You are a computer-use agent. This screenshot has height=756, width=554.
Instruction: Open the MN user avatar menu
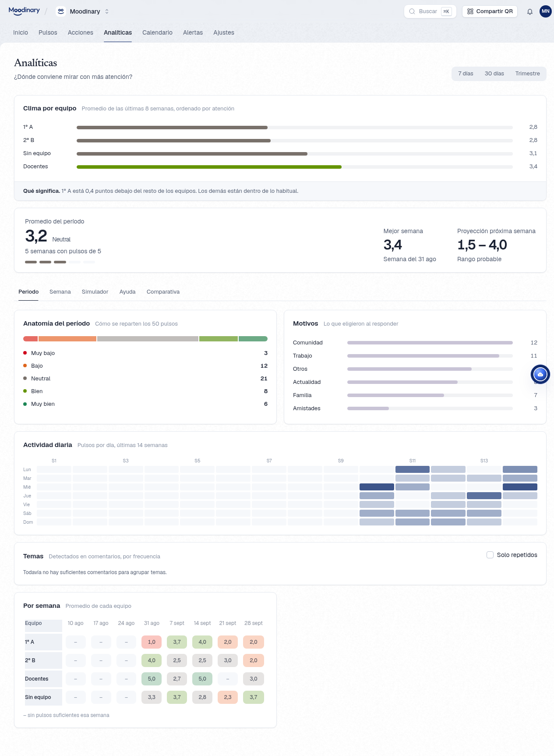coord(546,11)
